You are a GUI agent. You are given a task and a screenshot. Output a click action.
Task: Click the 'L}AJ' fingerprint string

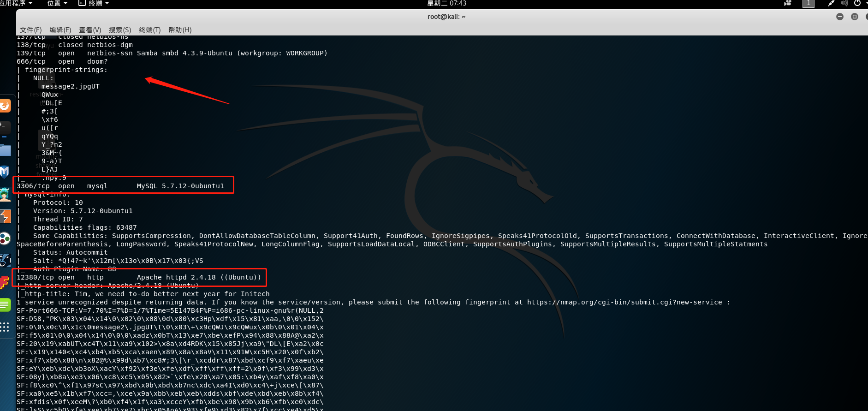tap(50, 170)
